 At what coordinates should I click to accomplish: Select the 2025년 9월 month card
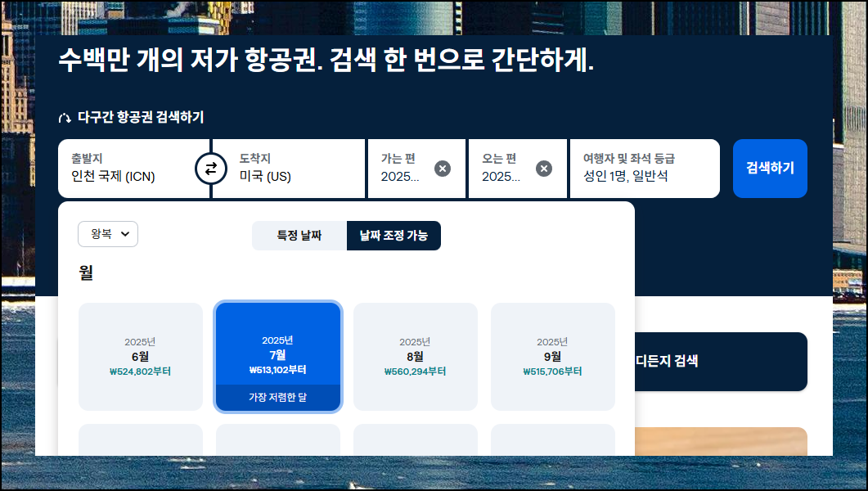[x=552, y=357]
